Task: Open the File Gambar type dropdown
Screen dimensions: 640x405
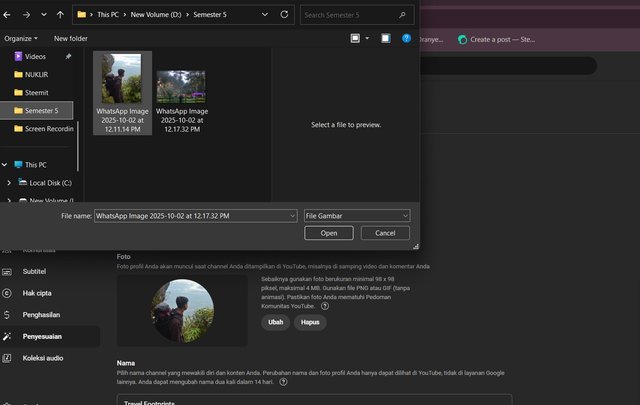Action: coord(357,216)
